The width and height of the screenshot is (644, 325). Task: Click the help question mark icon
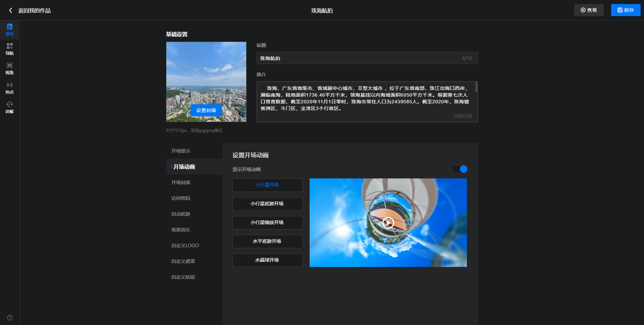(x=10, y=318)
